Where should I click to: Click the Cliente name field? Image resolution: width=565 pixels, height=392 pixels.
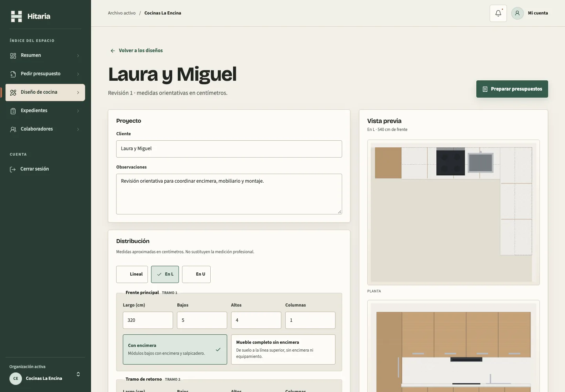pyautogui.click(x=229, y=149)
